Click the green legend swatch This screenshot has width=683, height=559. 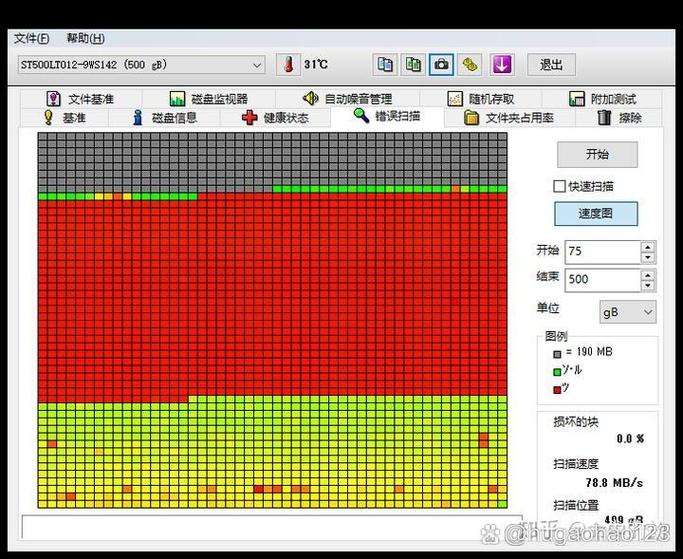point(557,372)
